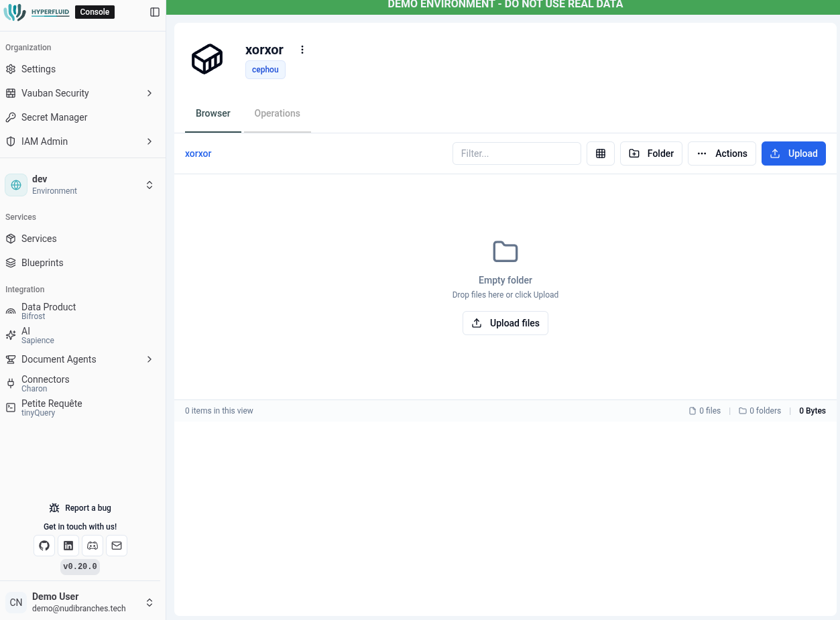Open the GitHub social icon
This screenshot has height=620, width=840.
pos(44,546)
